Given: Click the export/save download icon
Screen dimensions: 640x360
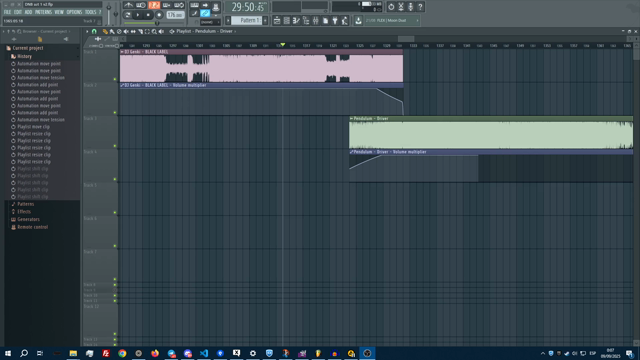Looking at the screenshot, I should [x=358, y=20].
